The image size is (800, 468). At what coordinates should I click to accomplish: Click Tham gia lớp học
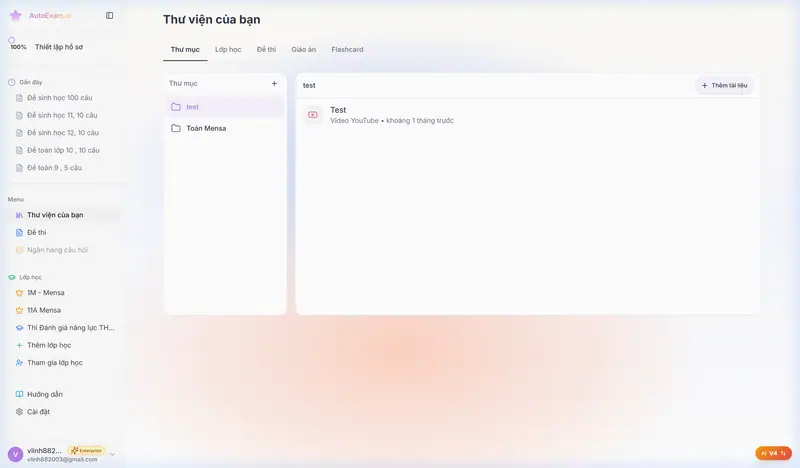[55, 362]
